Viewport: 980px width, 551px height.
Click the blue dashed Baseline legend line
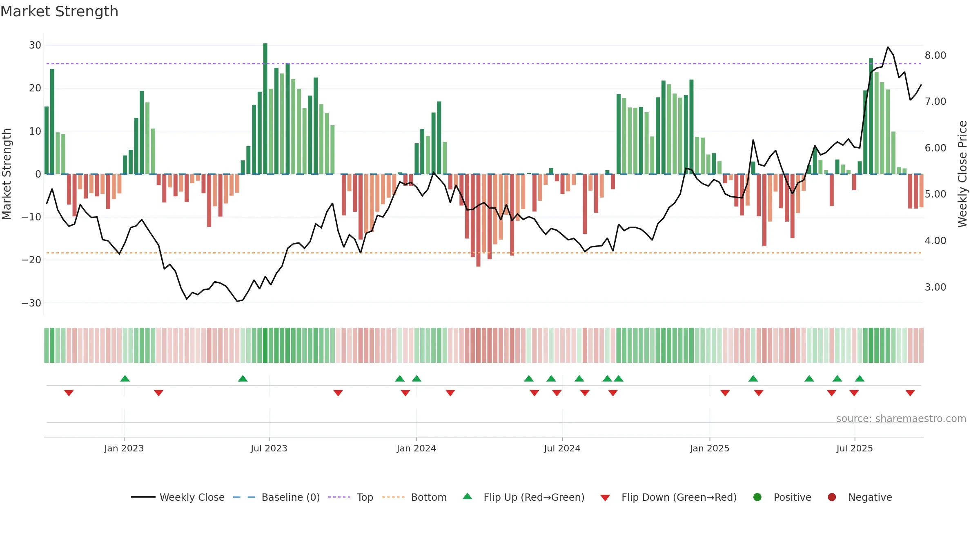244,497
